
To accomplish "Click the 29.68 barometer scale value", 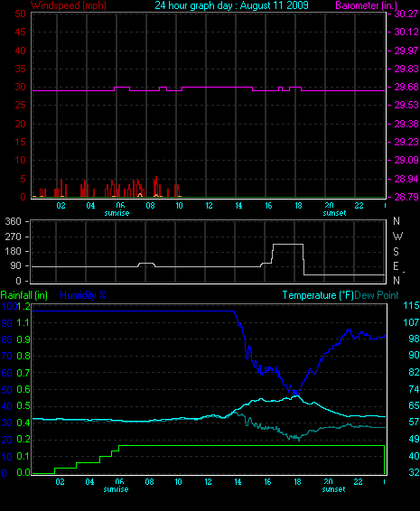I will (406, 87).
